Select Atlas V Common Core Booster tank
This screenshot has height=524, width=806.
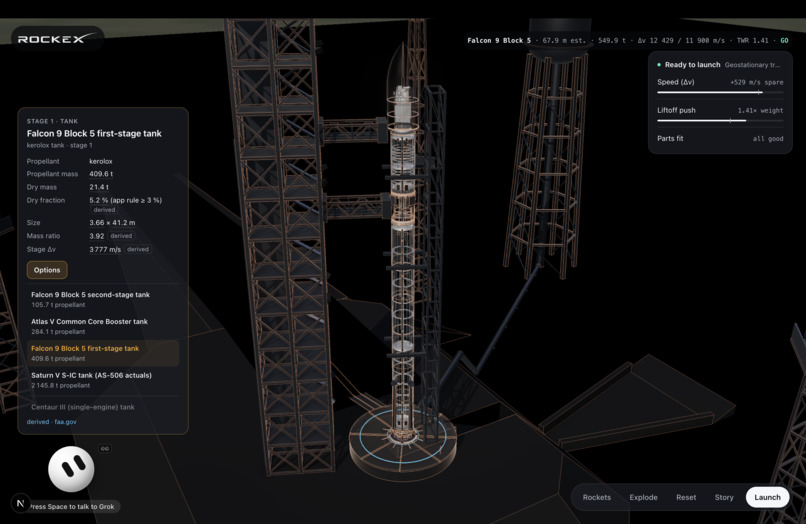[103, 326]
